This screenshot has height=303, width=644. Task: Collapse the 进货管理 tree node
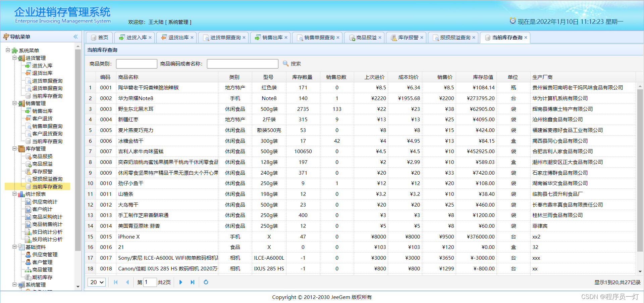(x=14, y=58)
